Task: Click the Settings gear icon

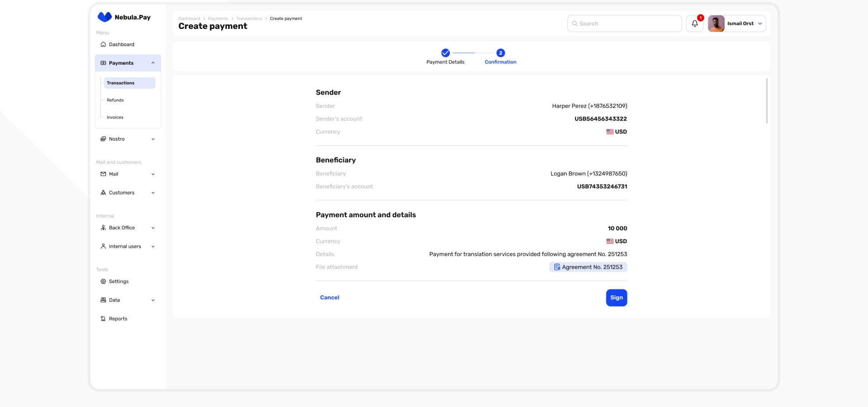Action: pos(103,281)
